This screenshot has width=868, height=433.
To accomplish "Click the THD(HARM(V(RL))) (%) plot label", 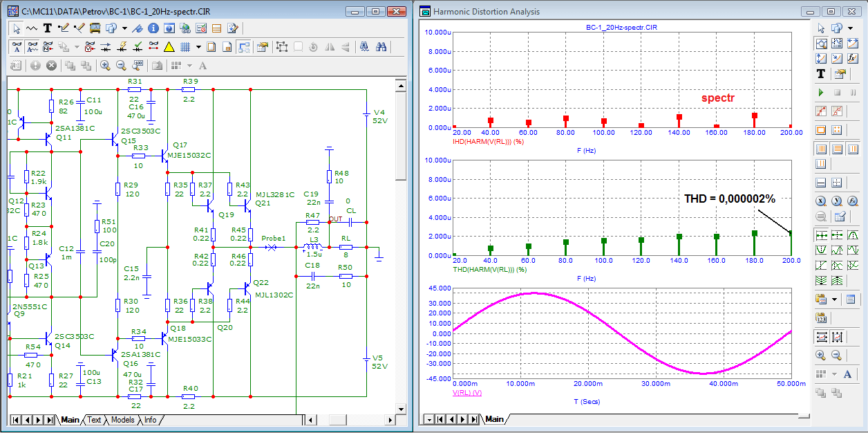I will [x=488, y=269].
